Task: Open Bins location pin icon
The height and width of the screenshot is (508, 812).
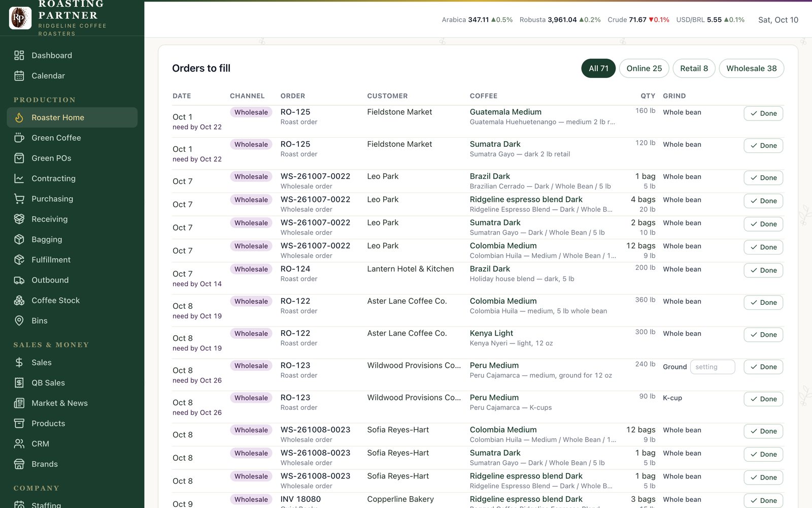Action: click(x=19, y=321)
